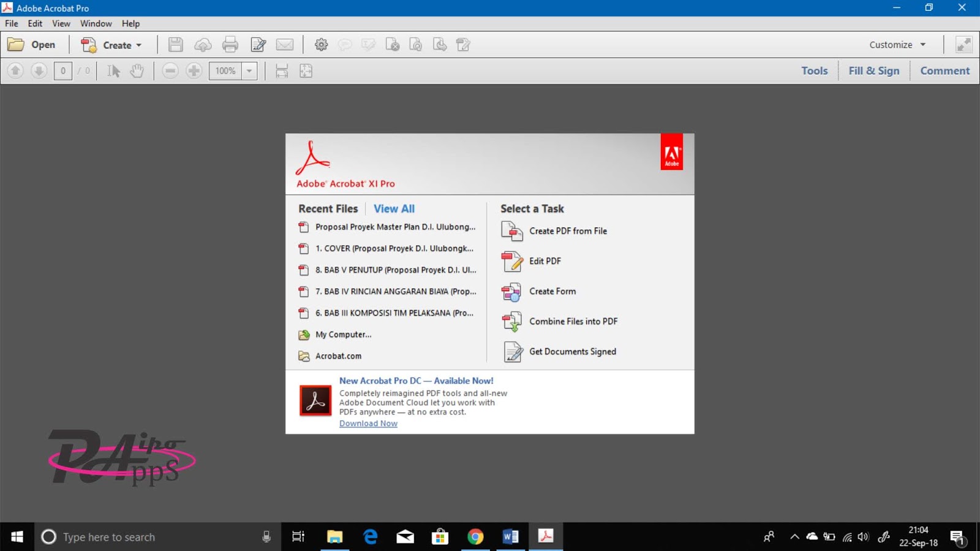Open the Comment pane
980x551 pixels.
coord(944,70)
